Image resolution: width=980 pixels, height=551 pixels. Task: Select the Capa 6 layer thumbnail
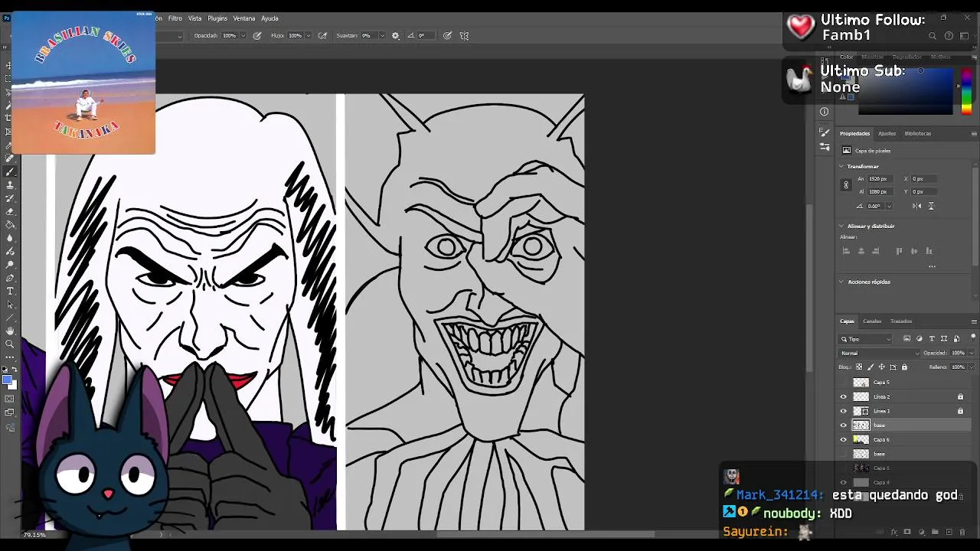(x=861, y=439)
